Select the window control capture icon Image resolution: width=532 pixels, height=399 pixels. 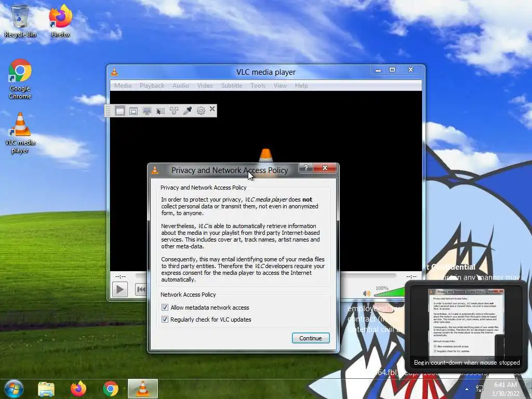(134, 111)
